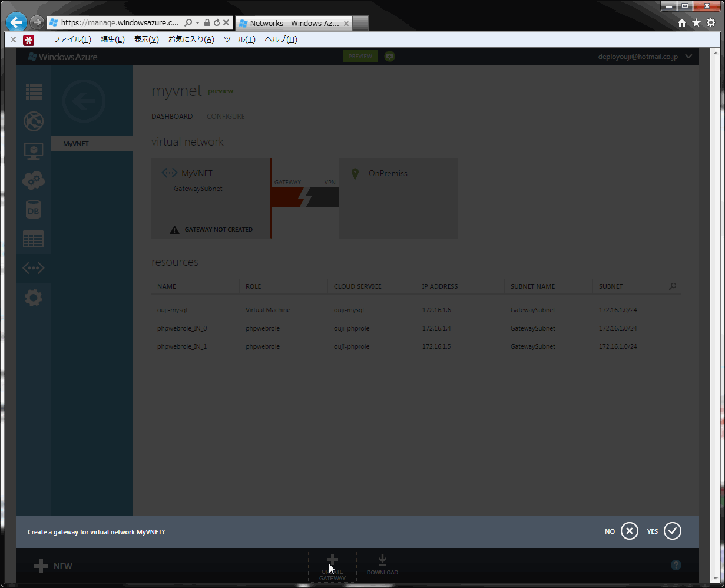Open the Networks icon in sidebar

[34, 269]
